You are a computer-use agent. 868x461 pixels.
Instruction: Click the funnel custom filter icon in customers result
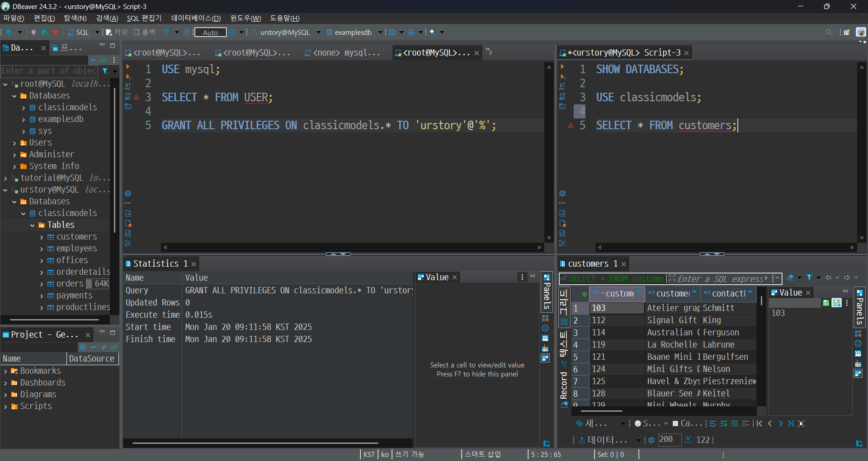tap(809, 278)
